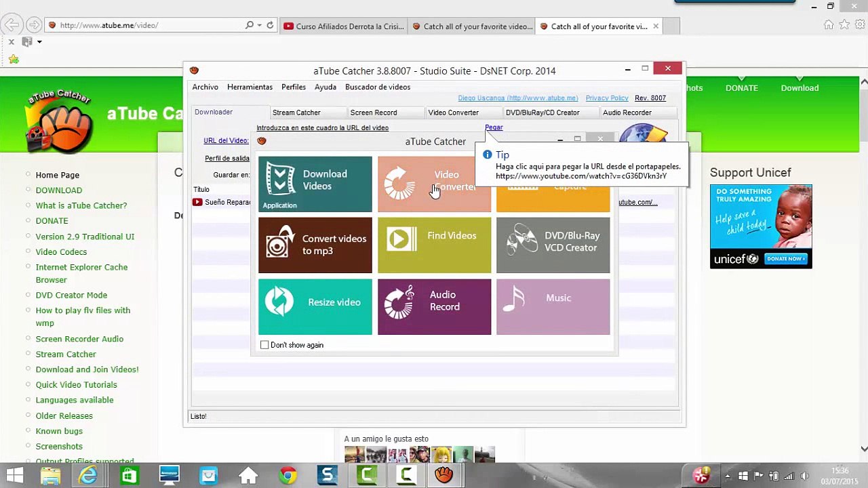Refresh the page with the reload icon

click(270, 25)
